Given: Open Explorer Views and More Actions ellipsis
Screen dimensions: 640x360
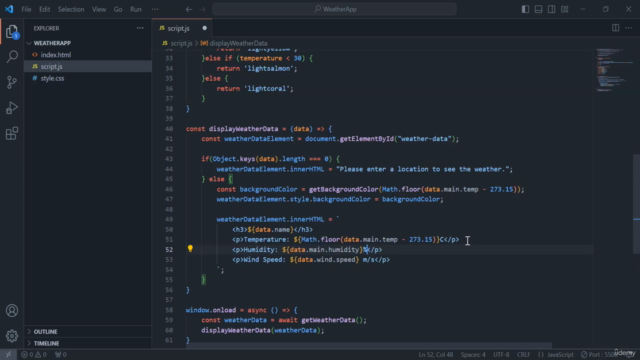Looking at the screenshot, I should (x=140, y=28).
